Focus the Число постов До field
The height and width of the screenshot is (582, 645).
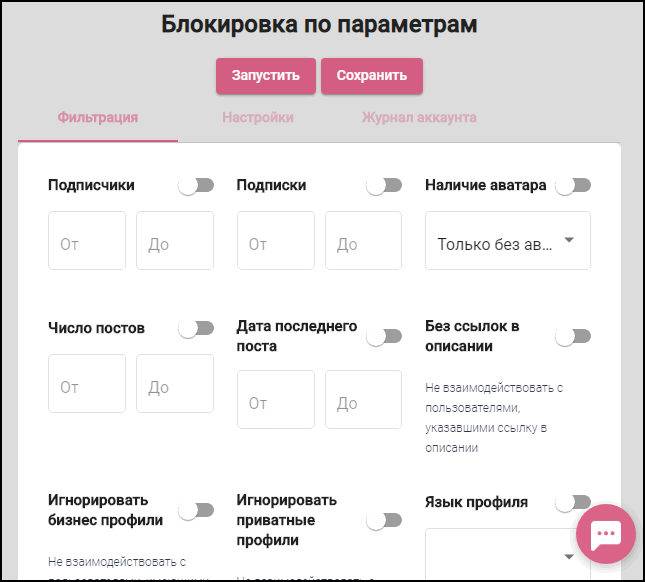tap(175, 383)
